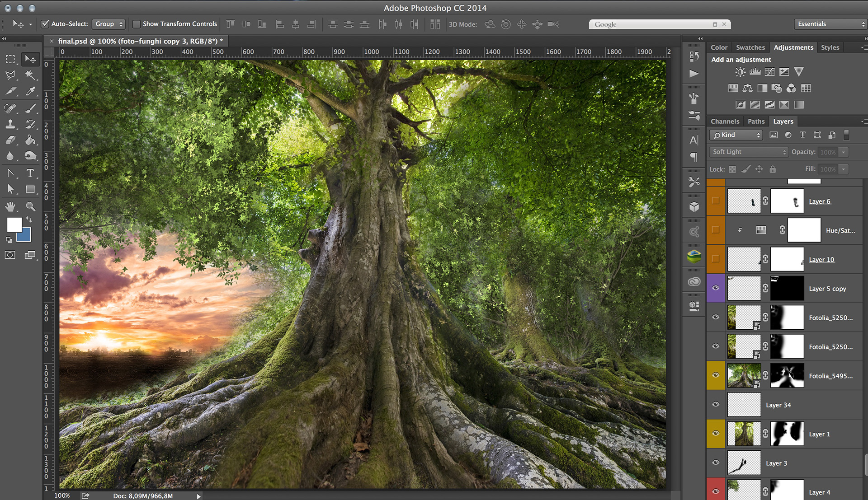Open the Layers panel flyout menu
Viewport: 868px width, 500px height.
[x=863, y=121]
